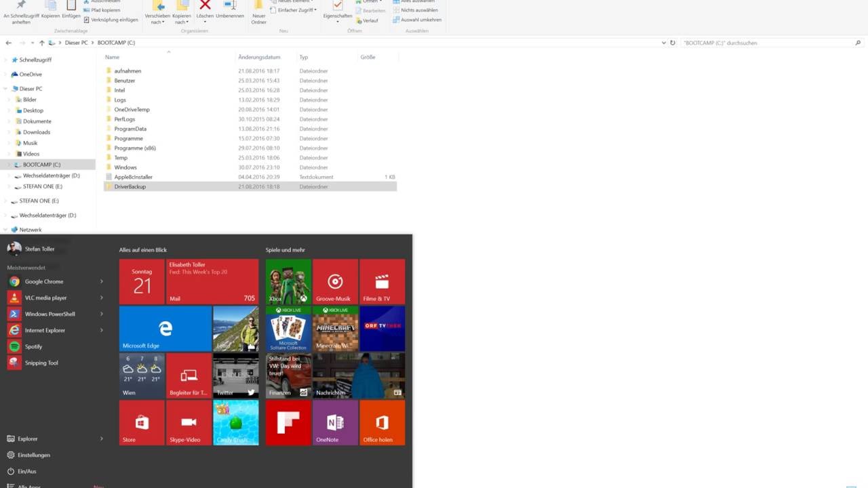Image resolution: width=868 pixels, height=488 pixels.
Task: Go up one folder level arrow
Action: point(41,43)
